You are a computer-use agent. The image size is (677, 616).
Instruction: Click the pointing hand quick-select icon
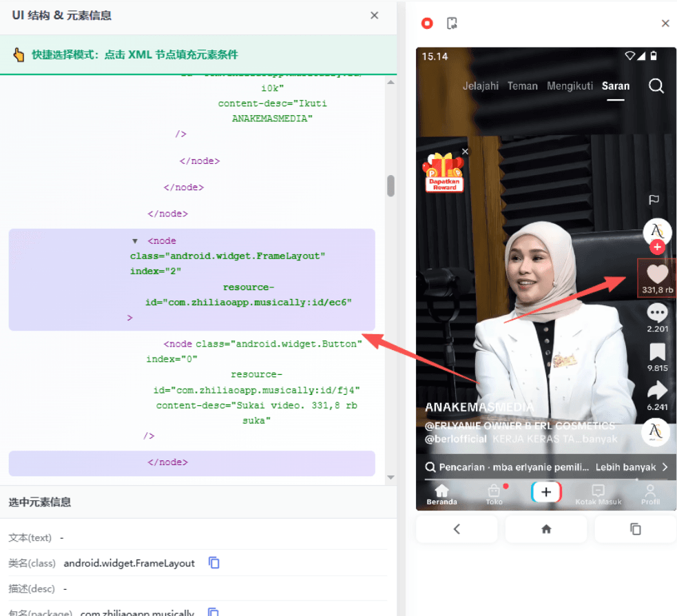(18, 55)
